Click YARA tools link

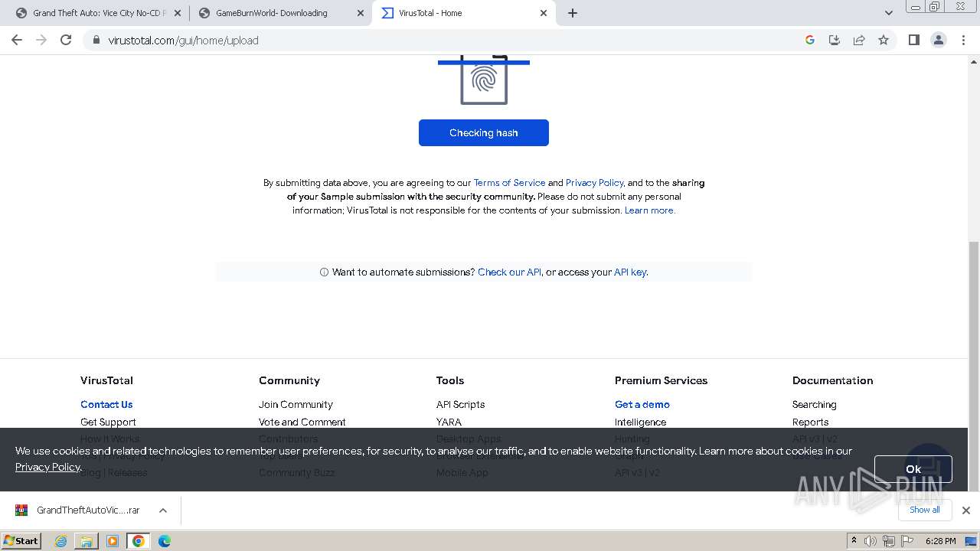[x=449, y=422]
